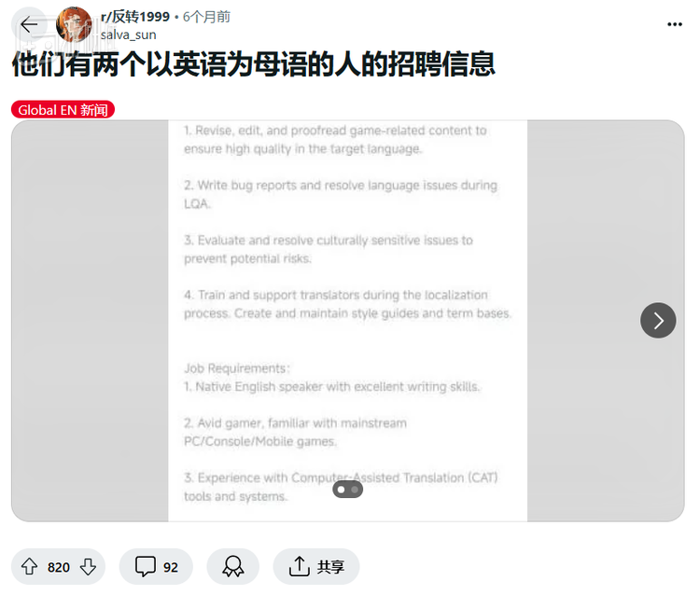This screenshot has height=595, width=700.
Task: Open the salva_sun user profile
Action: click(x=128, y=35)
